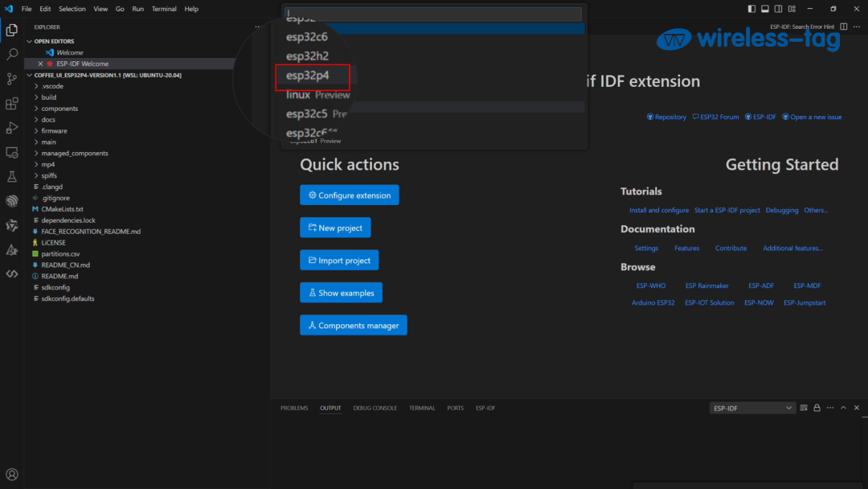
Task: Switch to the Problems tab
Action: [x=293, y=408]
